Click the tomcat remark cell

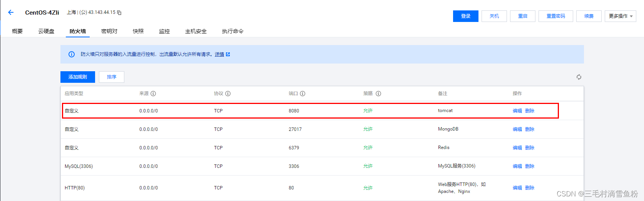(445, 111)
